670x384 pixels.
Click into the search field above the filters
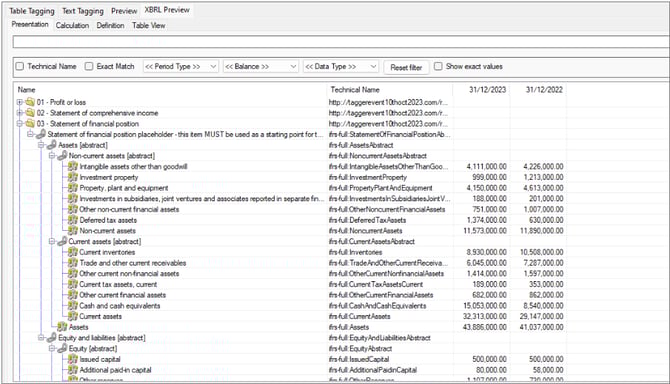tap(341, 42)
